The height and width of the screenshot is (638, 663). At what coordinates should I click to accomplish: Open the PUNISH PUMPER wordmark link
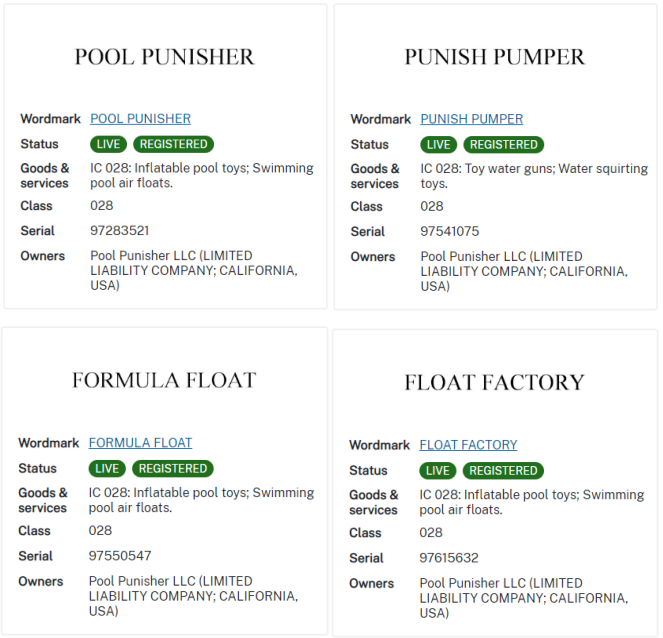coord(471,119)
